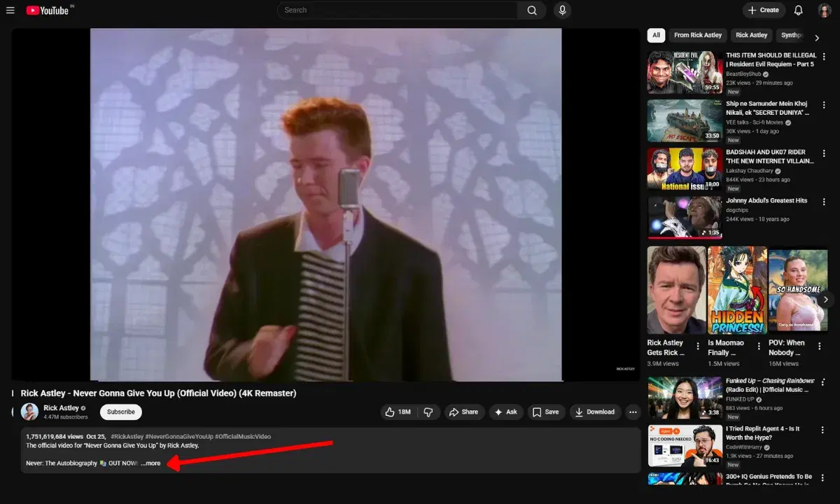The height and width of the screenshot is (504, 840).
Task: Expand the description with ...more
Action: click(151, 463)
